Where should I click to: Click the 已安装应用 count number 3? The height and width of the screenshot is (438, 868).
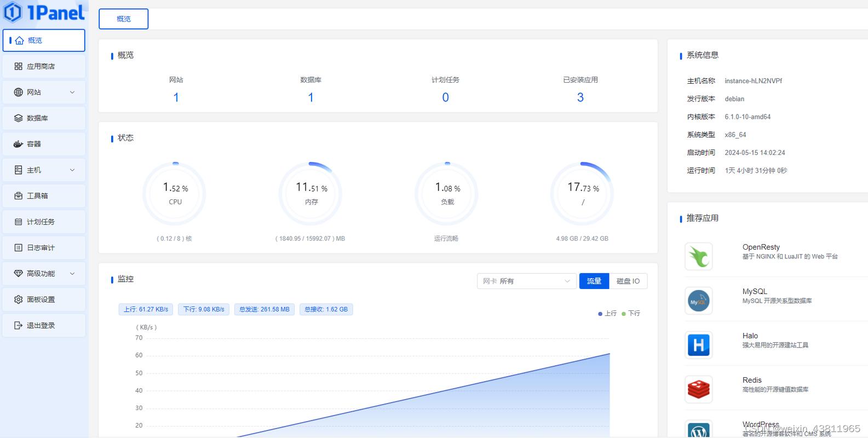click(x=580, y=97)
